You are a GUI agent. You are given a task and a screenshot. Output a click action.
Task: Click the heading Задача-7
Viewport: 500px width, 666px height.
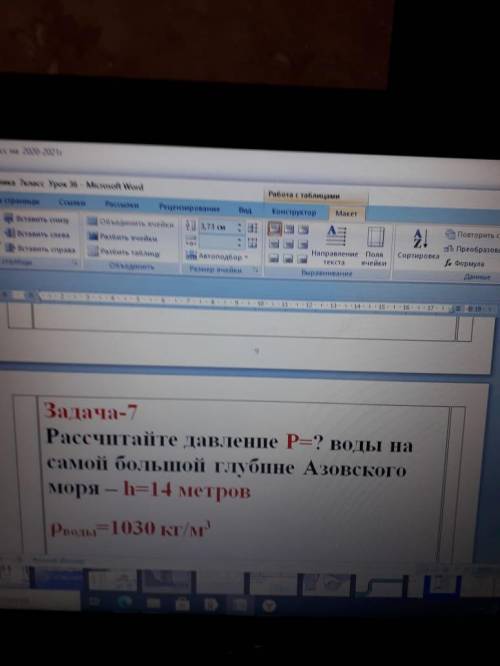coord(91,411)
